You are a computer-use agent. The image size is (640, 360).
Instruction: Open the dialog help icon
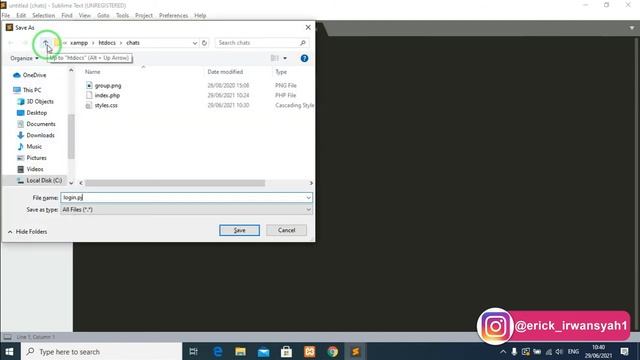304,58
